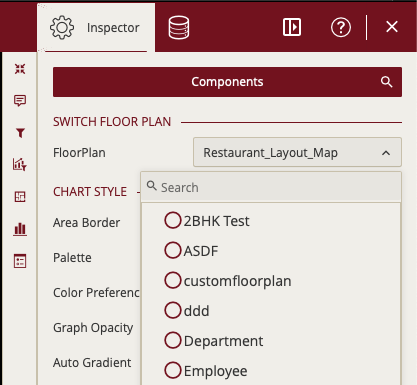The height and width of the screenshot is (385, 417).
Task: Click the collapse arrows sidebar icon
Action: point(20,69)
